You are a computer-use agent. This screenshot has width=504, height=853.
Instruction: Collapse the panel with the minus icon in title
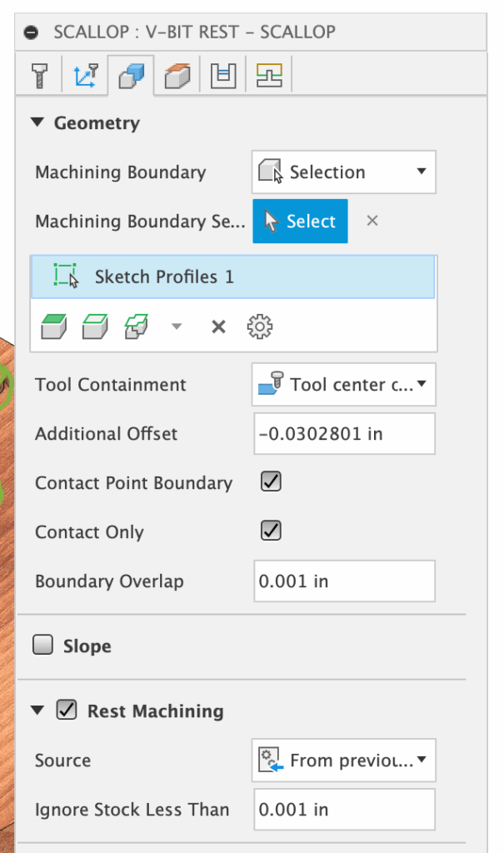32,32
